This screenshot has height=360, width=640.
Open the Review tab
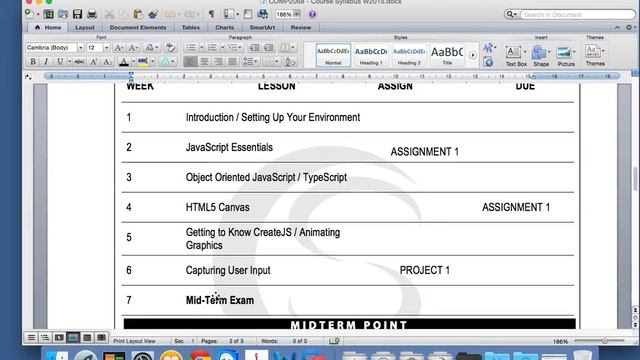(301, 27)
